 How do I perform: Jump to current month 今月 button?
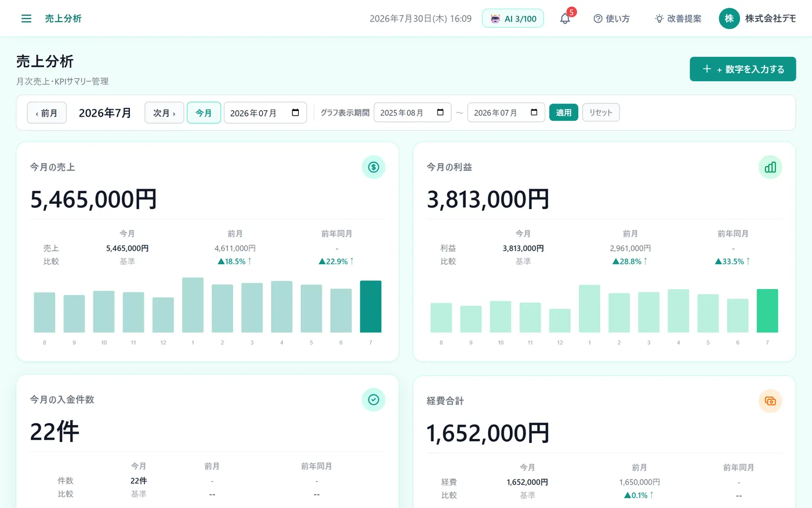(204, 113)
